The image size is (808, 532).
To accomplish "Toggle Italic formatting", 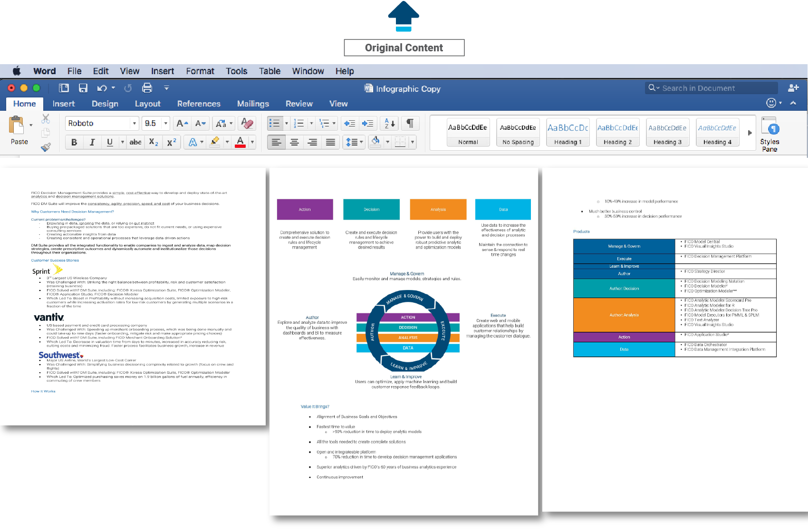I will point(92,142).
